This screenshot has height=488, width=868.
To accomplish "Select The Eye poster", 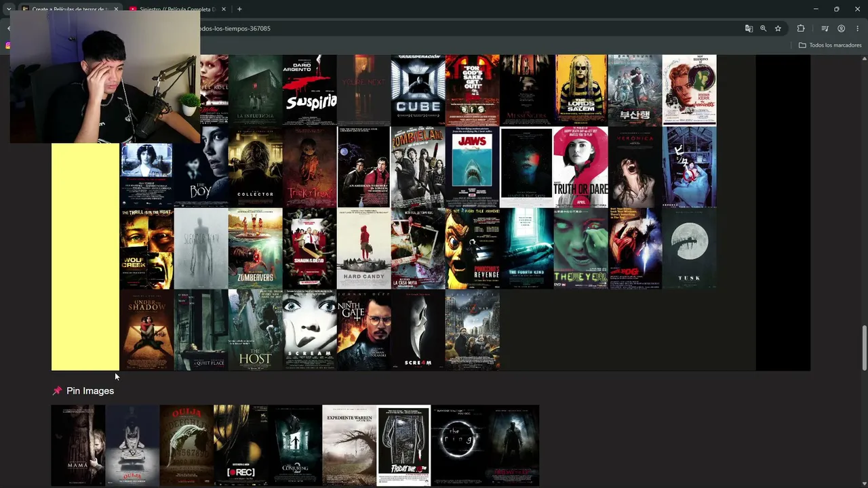I will point(580,249).
